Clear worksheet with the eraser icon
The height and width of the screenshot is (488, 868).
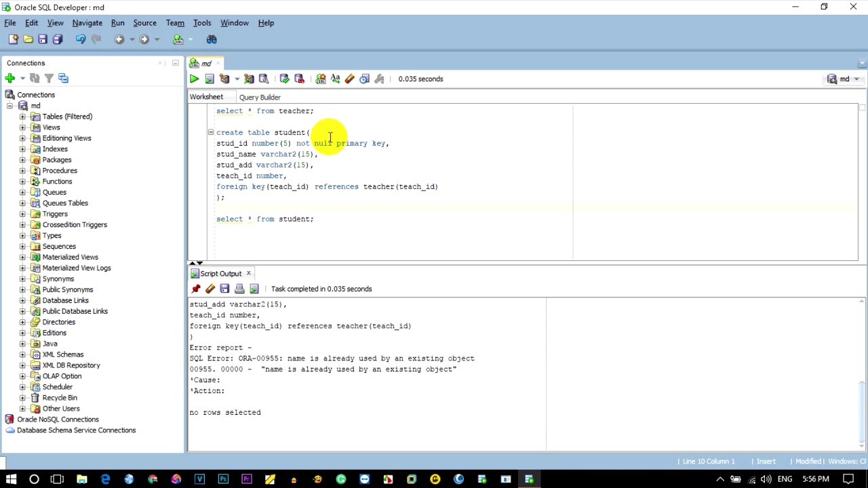tap(350, 79)
